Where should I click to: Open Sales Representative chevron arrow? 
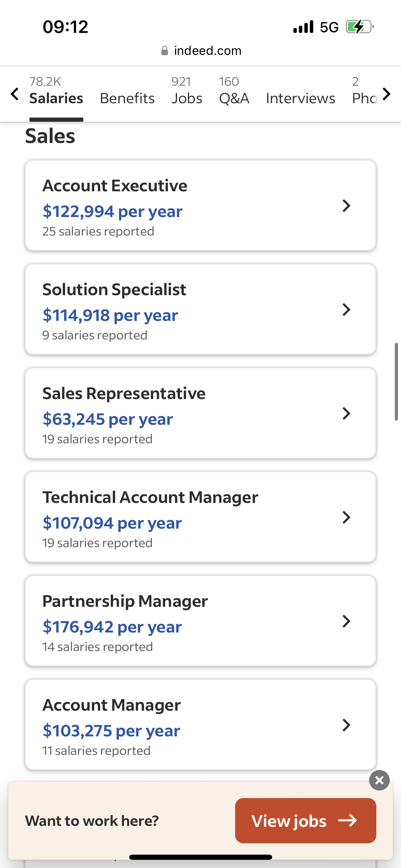point(347,413)
